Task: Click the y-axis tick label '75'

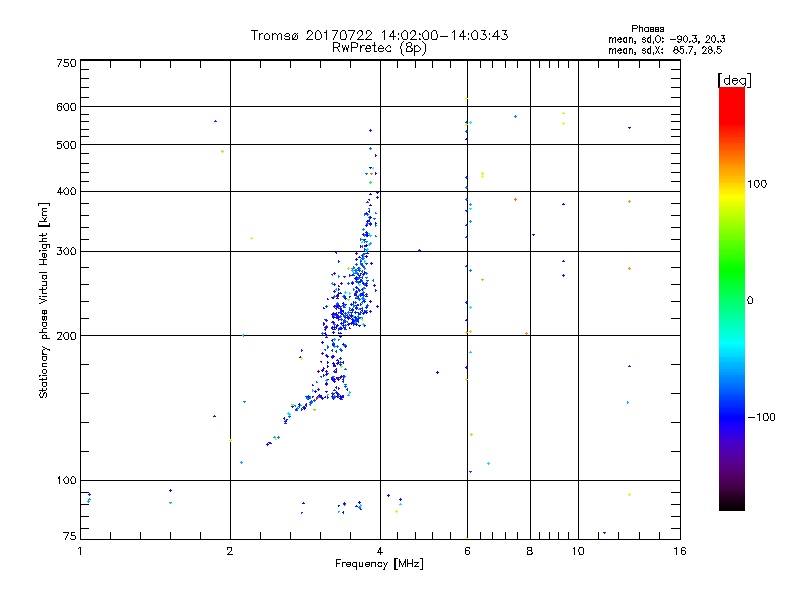Action: (x=70, y=536)
